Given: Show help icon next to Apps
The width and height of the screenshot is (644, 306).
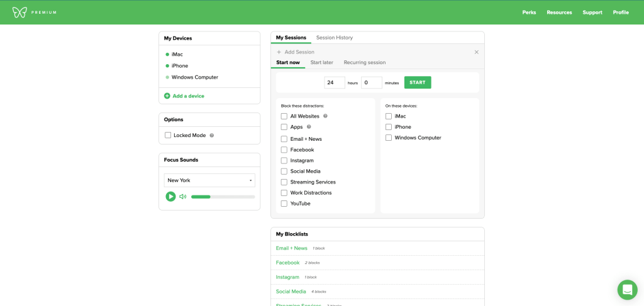Looking at the screenshot, I should 309,127.
